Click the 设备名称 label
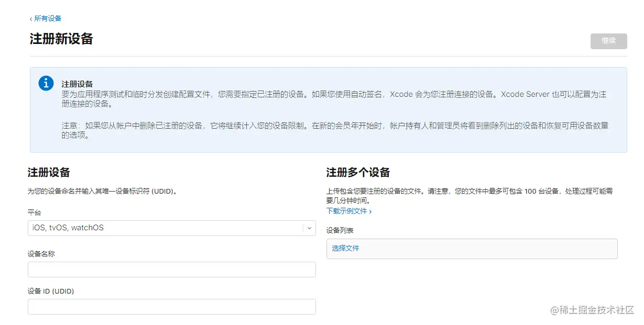 point(41,254)
